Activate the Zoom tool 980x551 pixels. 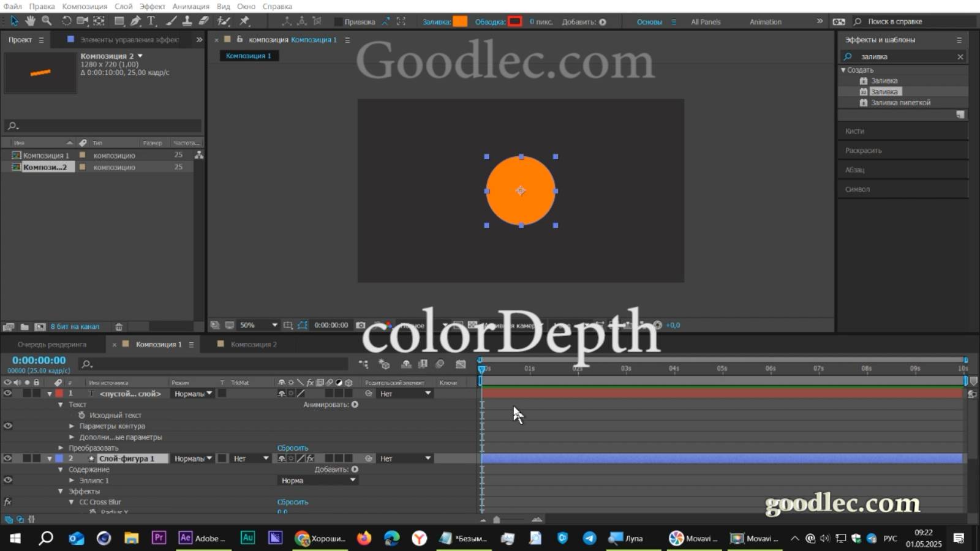47,20
